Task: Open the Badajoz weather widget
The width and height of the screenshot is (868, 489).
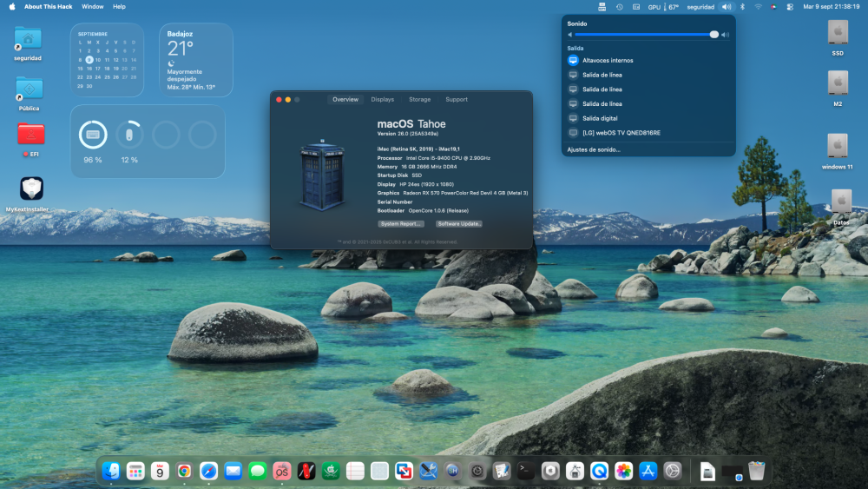Action: tap(196, 60)
